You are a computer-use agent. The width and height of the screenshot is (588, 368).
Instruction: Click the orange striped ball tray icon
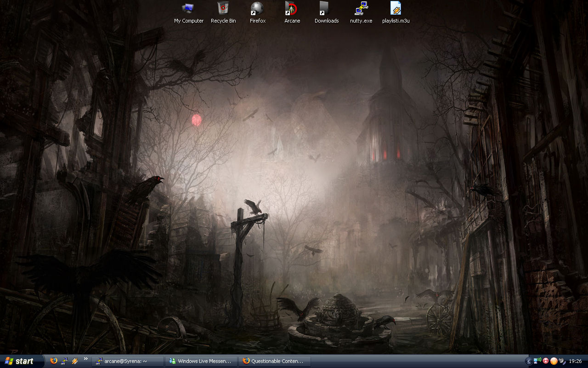point(554,361)
